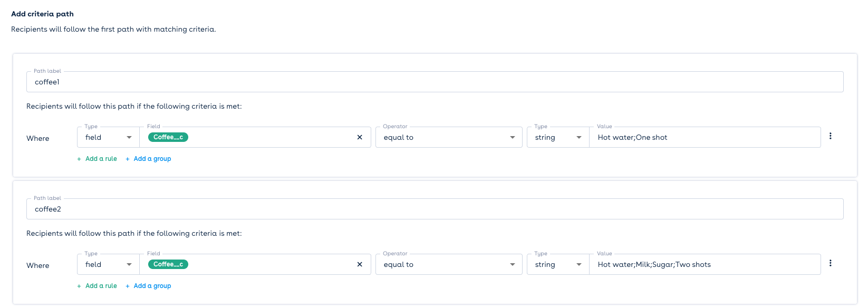The image size is (868, 307).
Task: Click the Value input with Hot water;One shot
Action: [705, 137]
